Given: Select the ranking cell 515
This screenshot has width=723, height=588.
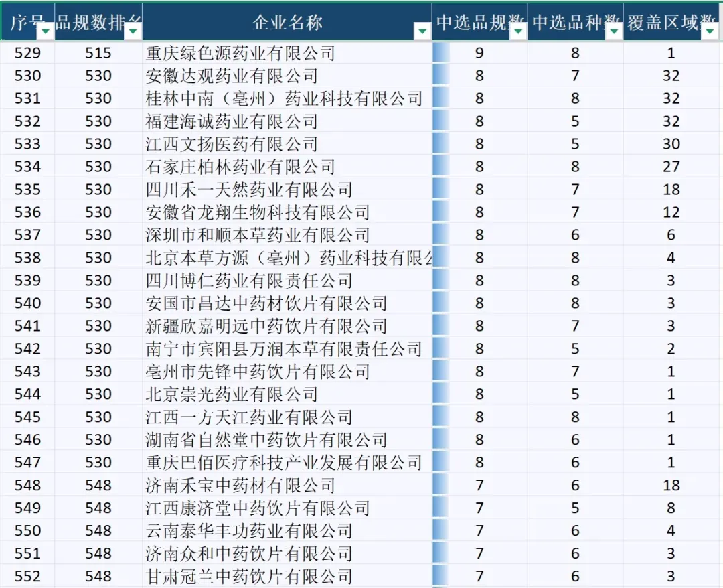Looking at the screenshot, I should 98,53.
